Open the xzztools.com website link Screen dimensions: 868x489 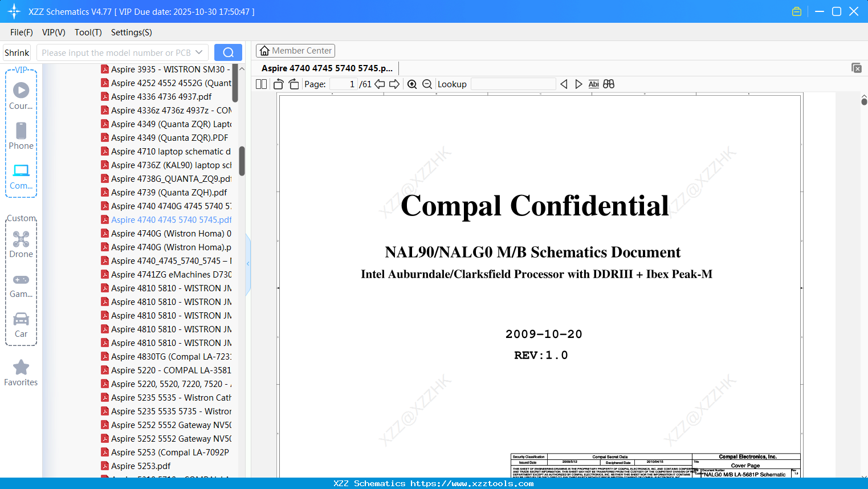[x=472, y=484]
